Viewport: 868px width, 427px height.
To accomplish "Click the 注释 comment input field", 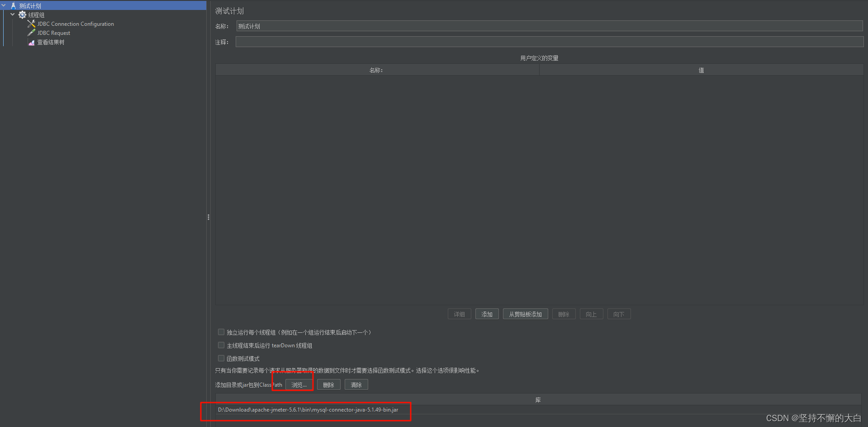I will (550, 42).
